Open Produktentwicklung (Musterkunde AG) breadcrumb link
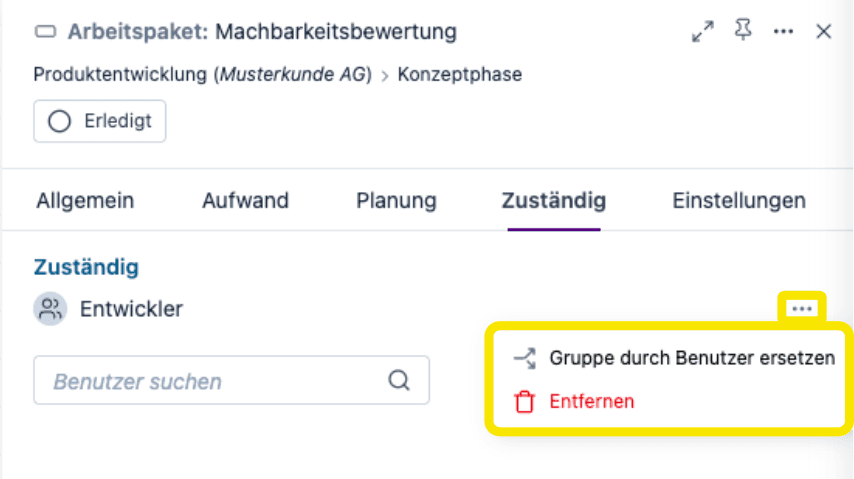Image resolution: width=854 pixels, height=479 pixels. [203, 74]
